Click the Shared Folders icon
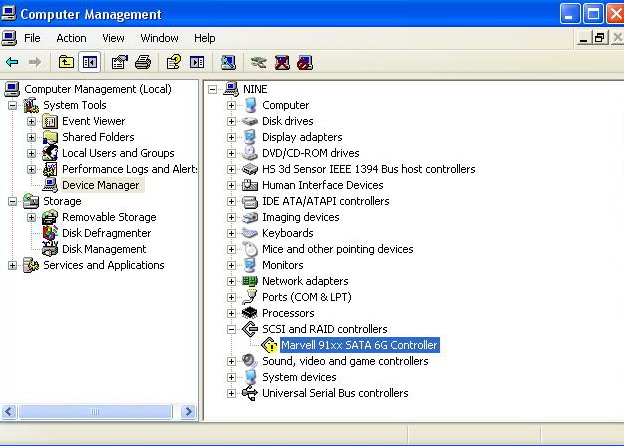The height and width of the screenshot is (446, 624). pyautogui.click(x=50, y=137)
